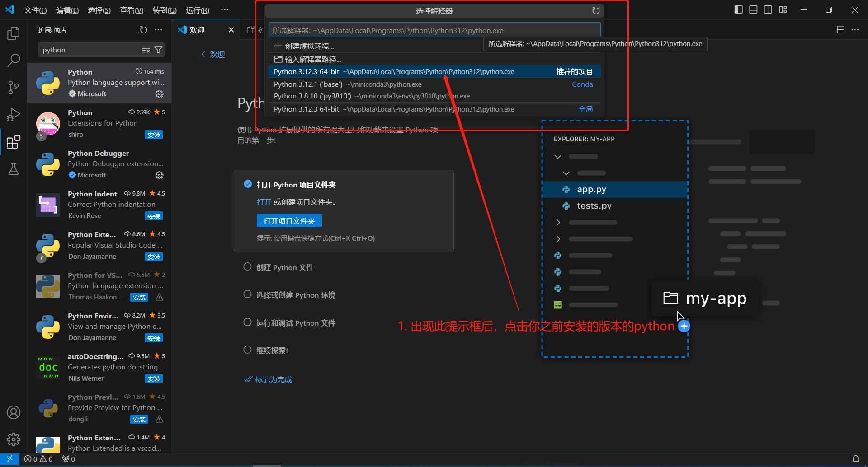Open the Extensions view icon
Viewport: 868px width, 467px height.
click(x=14, y=142)
